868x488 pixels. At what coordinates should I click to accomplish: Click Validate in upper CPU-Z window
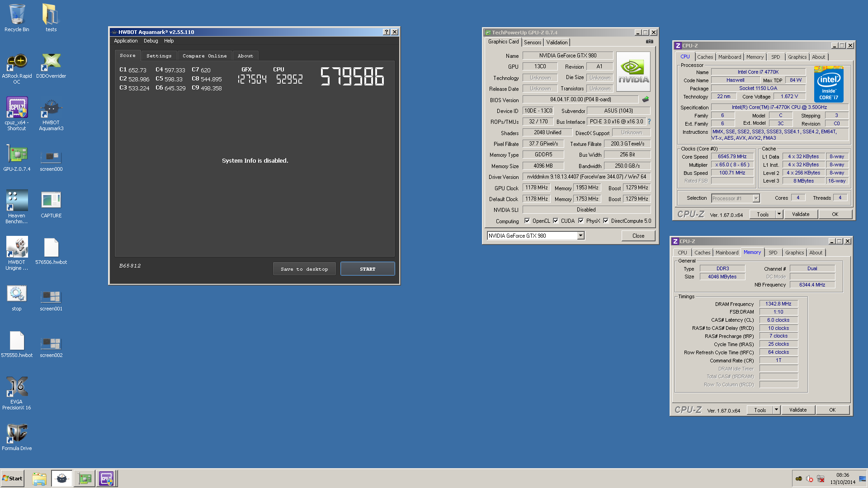(801, 214)
